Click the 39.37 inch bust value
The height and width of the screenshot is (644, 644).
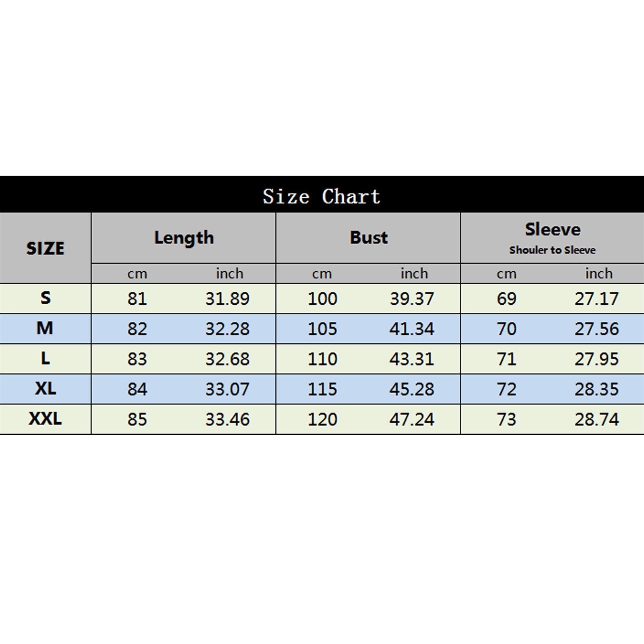pos(412,299)
